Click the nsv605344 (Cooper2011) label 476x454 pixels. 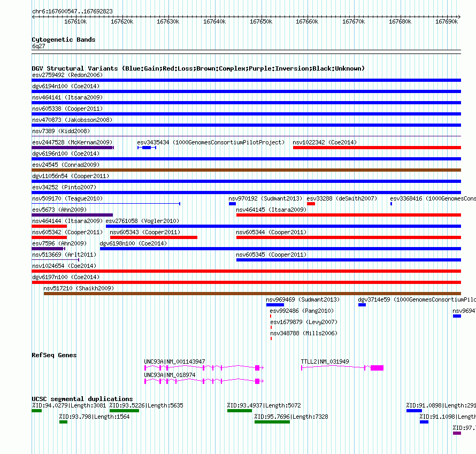tap(271, 232)
